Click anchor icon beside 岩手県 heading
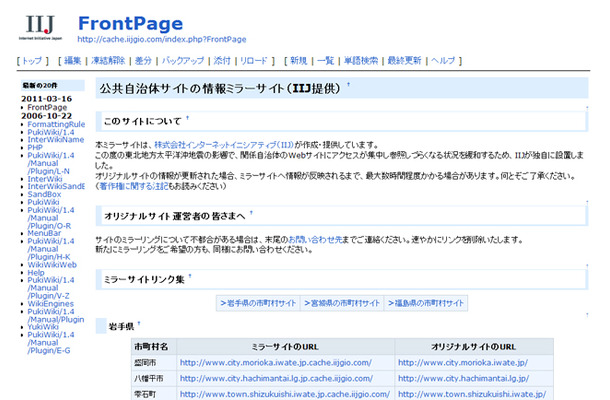 (139, 323)
